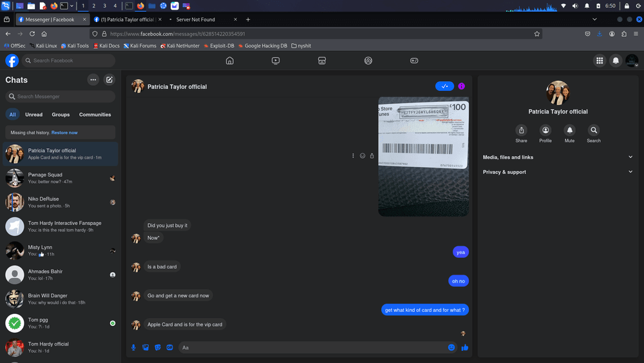Open account profile menu dropdown
The height and width of the screenshot is (363, 644).
coord(632,61)
